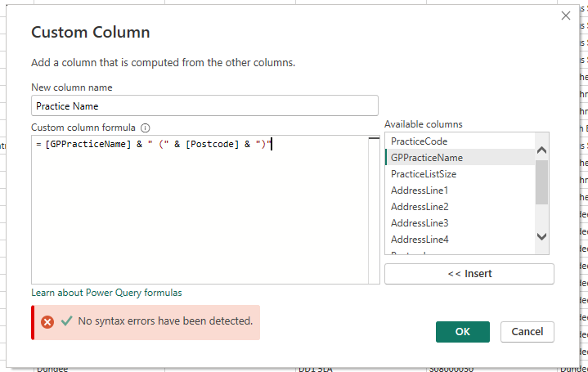Click 'No syntax errors have been detected.' message
The height and width of the screenshot is (372, 588).
click(x=165, y=321)
